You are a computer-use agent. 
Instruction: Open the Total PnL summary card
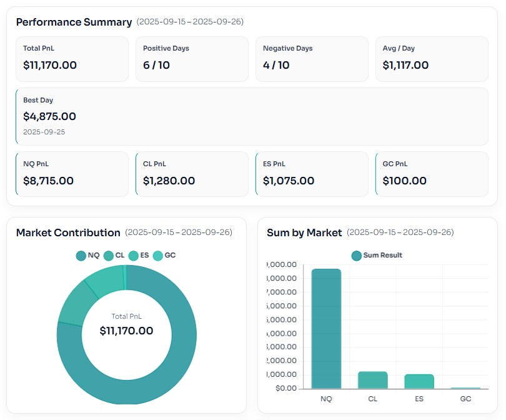(72, 59)
